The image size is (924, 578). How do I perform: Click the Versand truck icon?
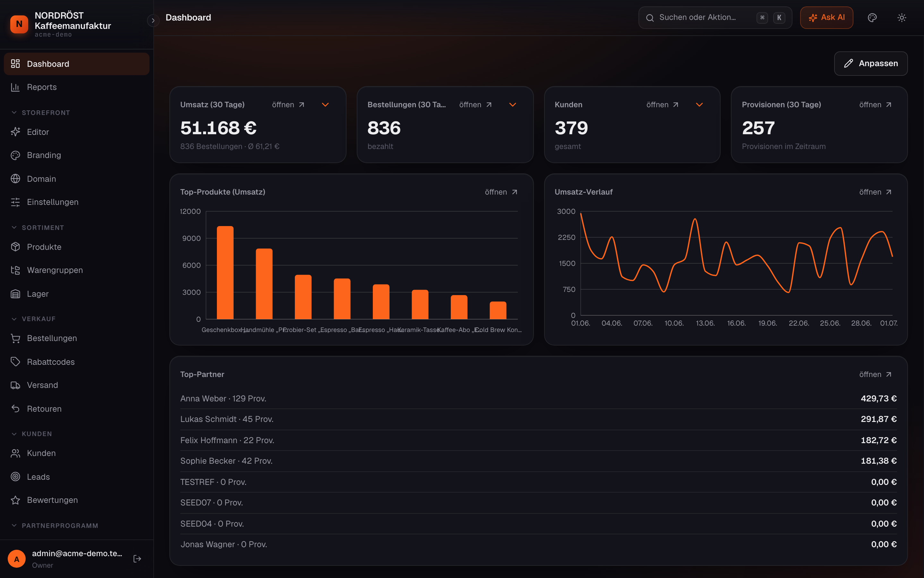tap(15, 385)
